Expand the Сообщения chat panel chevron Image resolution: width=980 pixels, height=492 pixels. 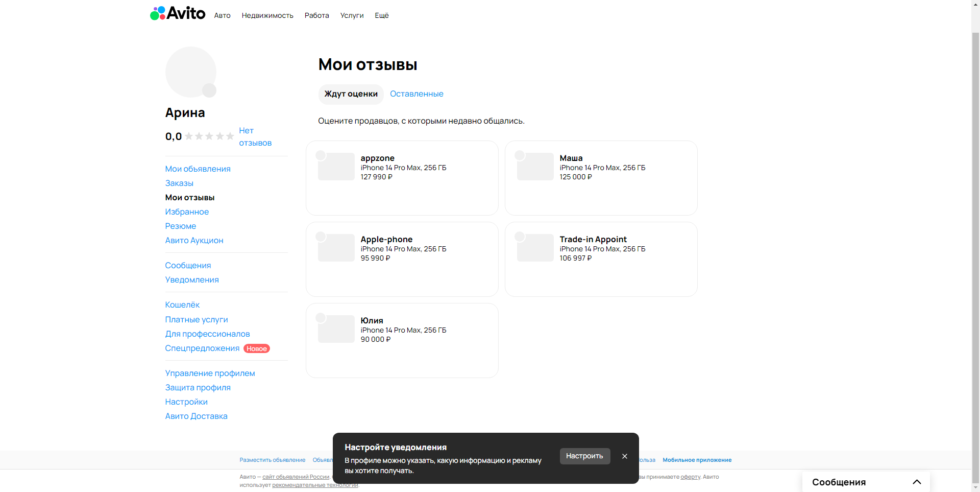point(917,482)
